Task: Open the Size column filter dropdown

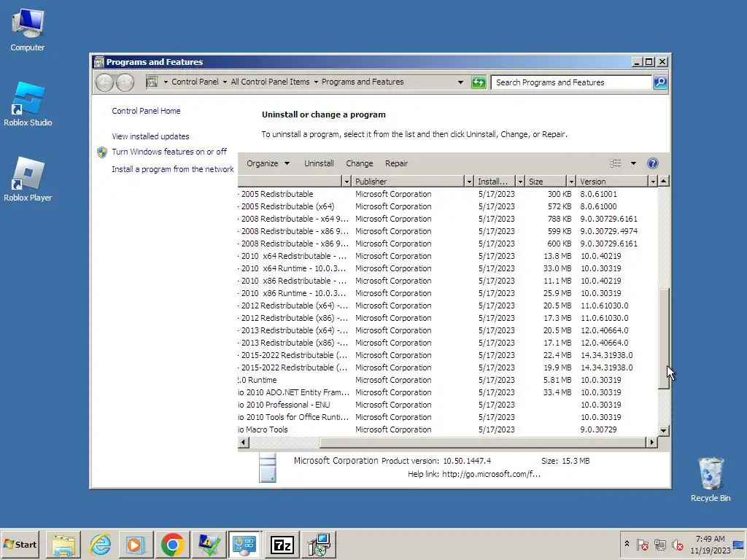Action: pyautogui.click(x=571, y=182)
